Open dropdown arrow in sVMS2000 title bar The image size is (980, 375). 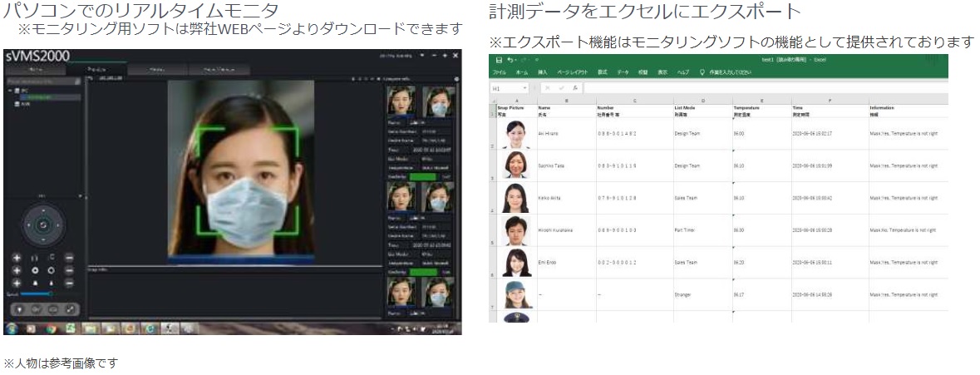pos(422,56)
